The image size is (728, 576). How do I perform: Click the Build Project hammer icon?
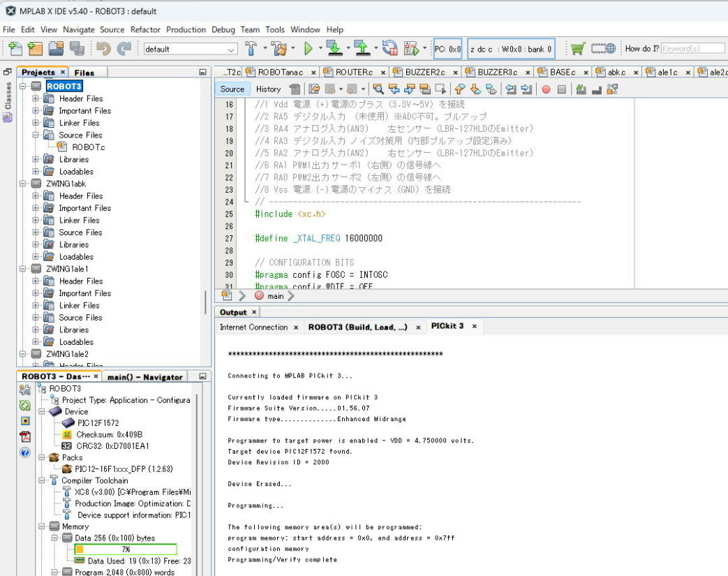pyautogui.click(x=251, y=48)
